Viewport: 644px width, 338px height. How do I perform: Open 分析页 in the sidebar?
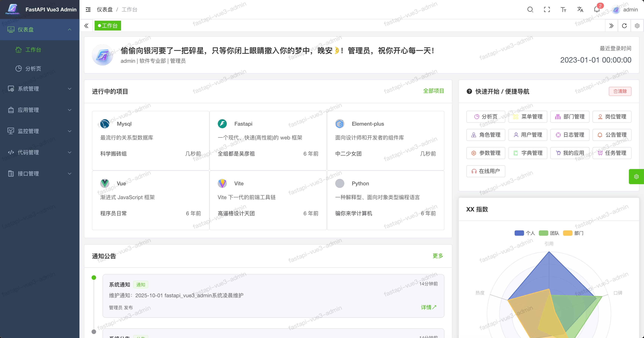pos(40,68)
